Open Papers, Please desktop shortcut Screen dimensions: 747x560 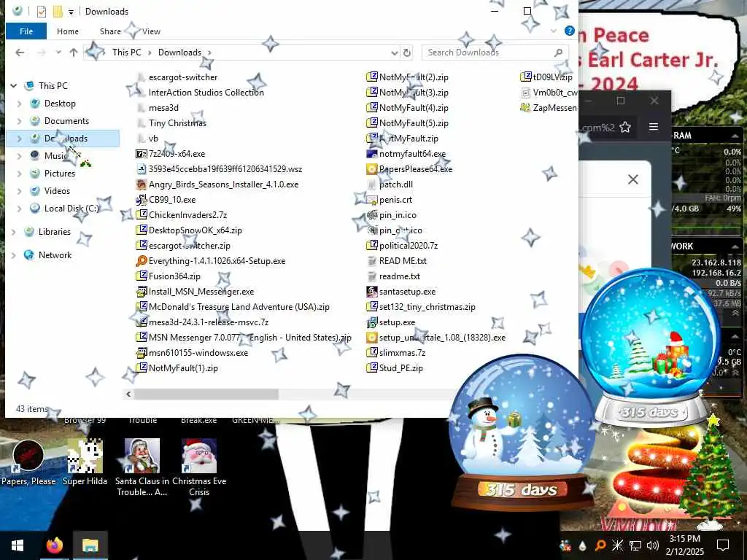pyautogui.click(x=28, y=462)
